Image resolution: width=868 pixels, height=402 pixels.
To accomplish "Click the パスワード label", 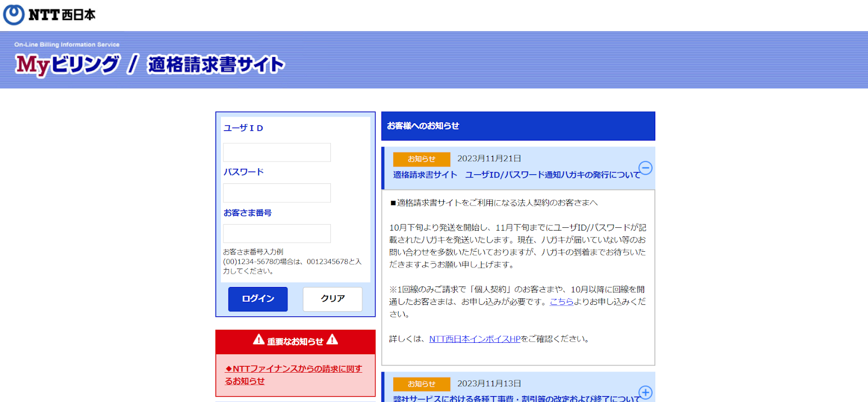I will pos(244,172).
